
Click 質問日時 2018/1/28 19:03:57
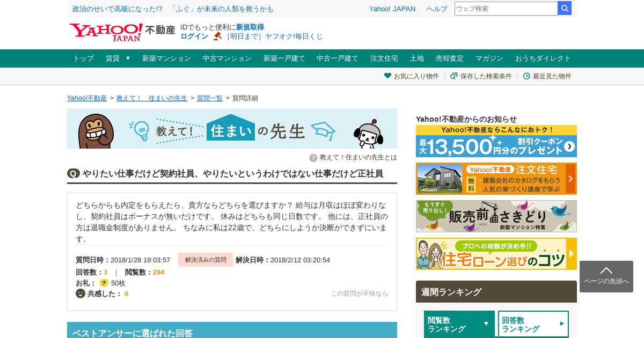pos(123,260)
